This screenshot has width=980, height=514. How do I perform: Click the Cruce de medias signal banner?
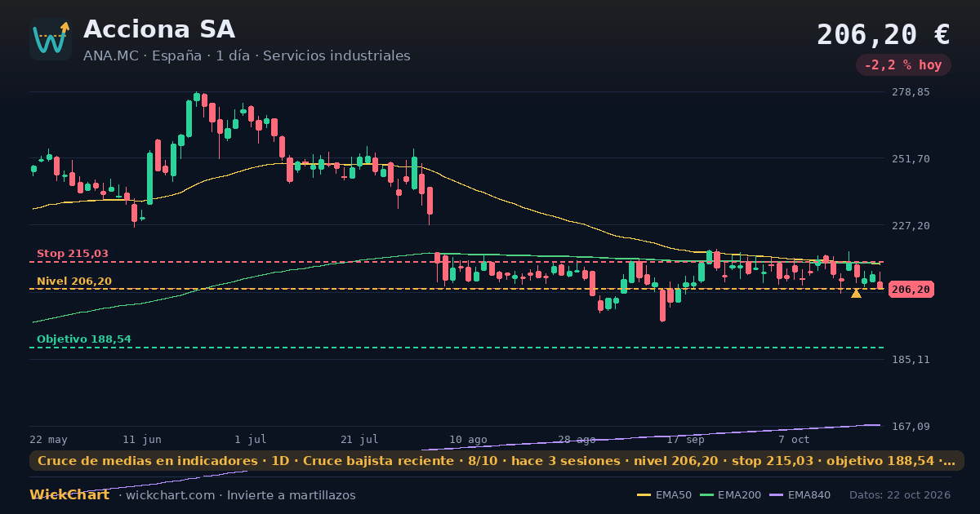(x=497, y=461)
